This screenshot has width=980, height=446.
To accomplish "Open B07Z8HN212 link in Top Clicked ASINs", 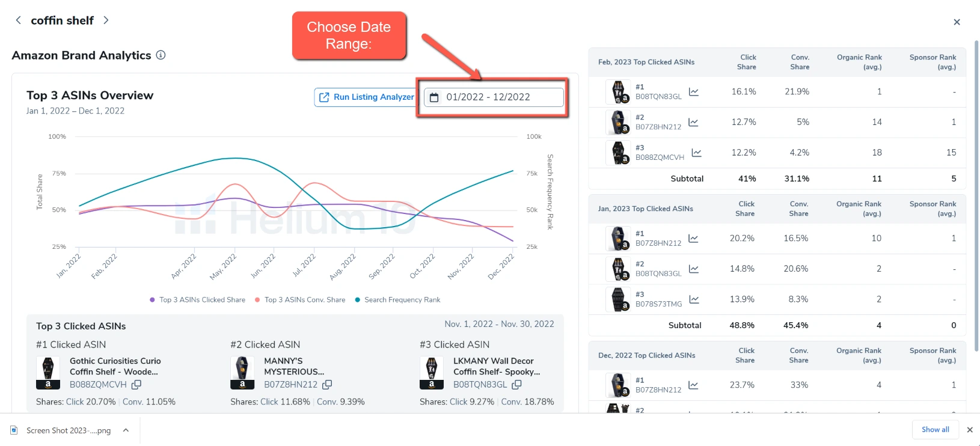I will (290, 385).
